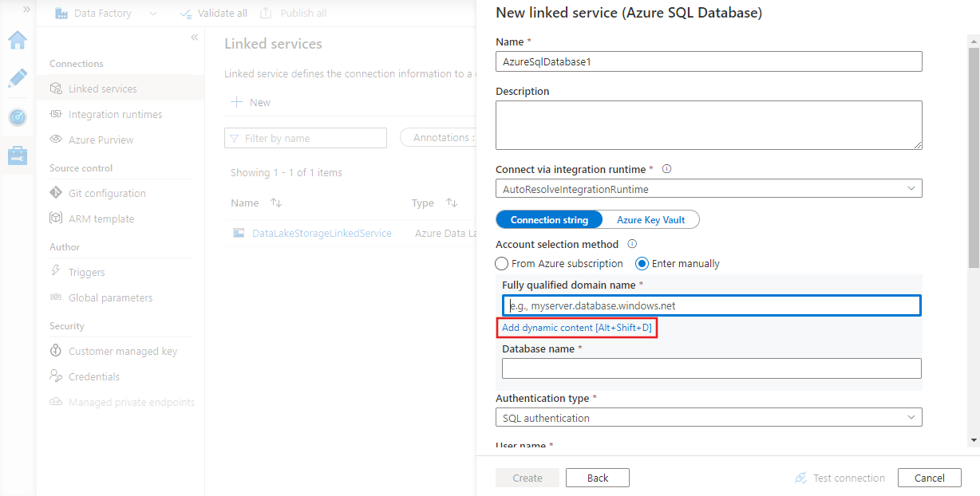Viewport: 980px width, 496px height.
Task: Expand the Data Factory chevron at top
Action: tap(152, 13)
